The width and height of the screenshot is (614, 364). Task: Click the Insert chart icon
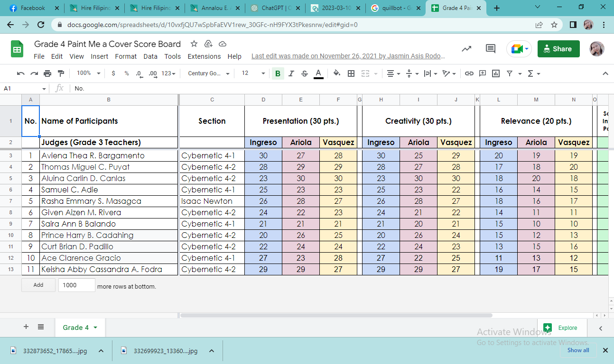click(496, 73)
